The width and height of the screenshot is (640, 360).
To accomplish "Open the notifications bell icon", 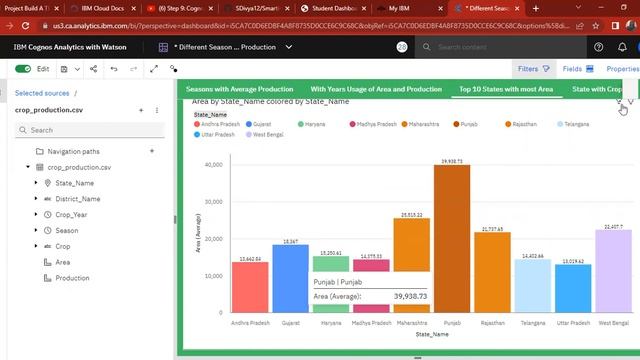I will point(622,47).
